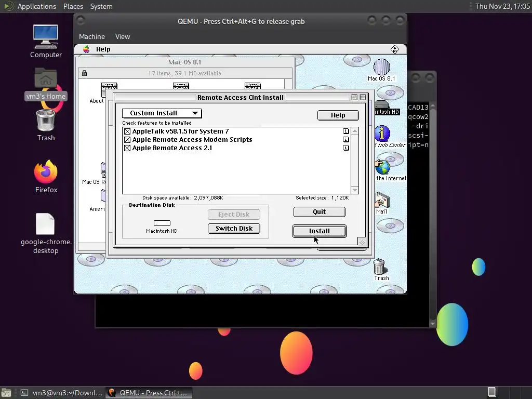The image size is (532, 399).
Task: Uncheck Apple Remote Access Modem Scripts
Action: click(127, 140)
